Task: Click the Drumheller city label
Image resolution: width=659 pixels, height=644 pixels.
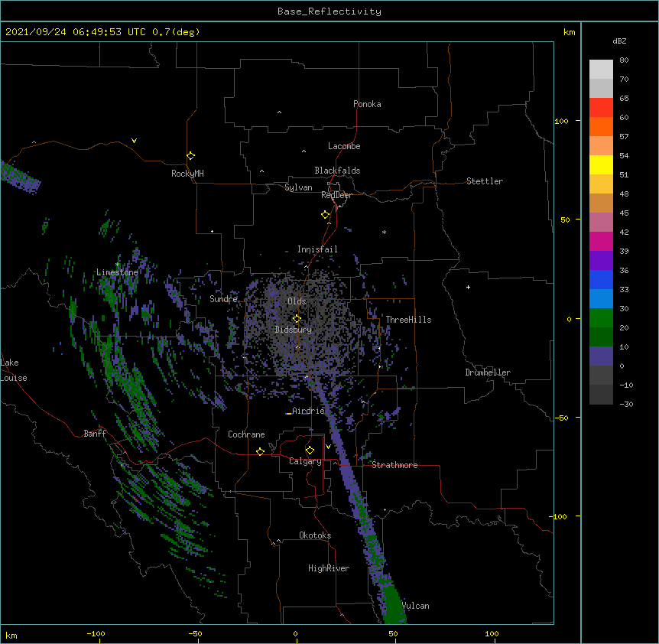Action: tap(488, 372)
